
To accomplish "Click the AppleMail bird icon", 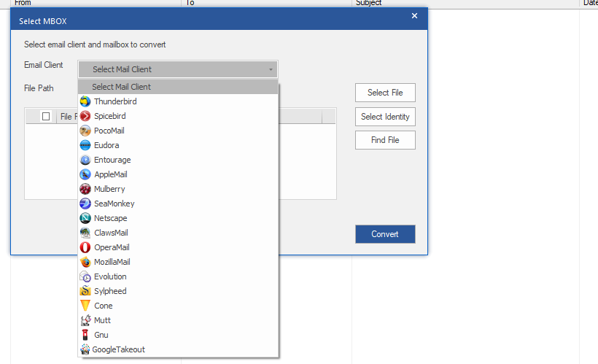I will click(x=85, y=174).
